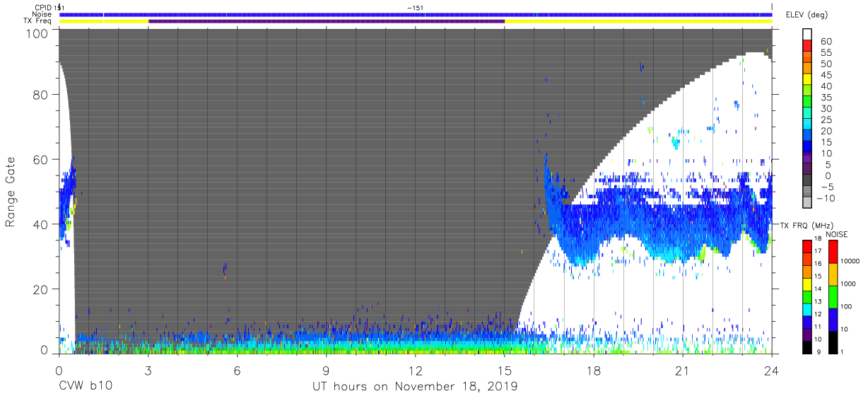Select the dark gray 0 to -5 ELEV colorbar segment
Screen dimensions: 868x401
809,181
